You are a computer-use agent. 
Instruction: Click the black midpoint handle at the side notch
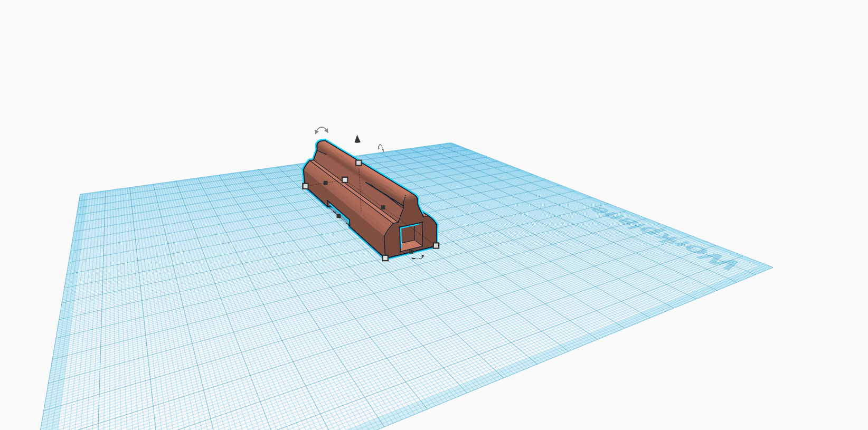[338, 216]
